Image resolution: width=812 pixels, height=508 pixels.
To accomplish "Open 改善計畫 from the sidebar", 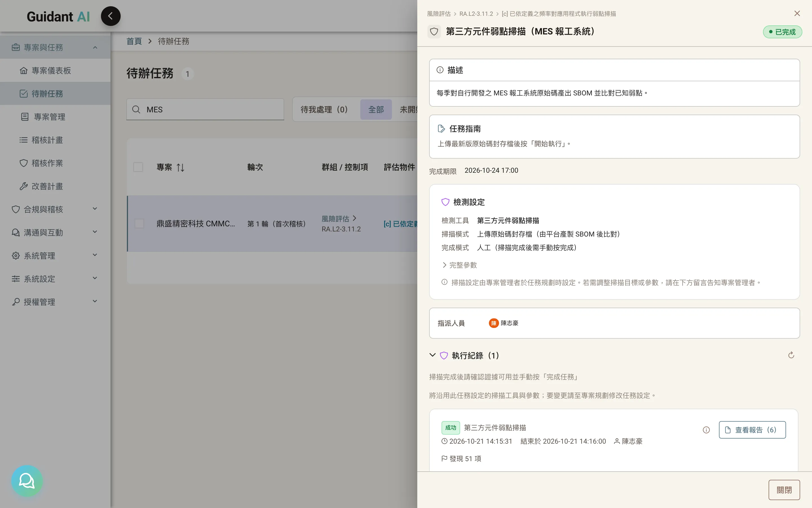I will [55, 186].
